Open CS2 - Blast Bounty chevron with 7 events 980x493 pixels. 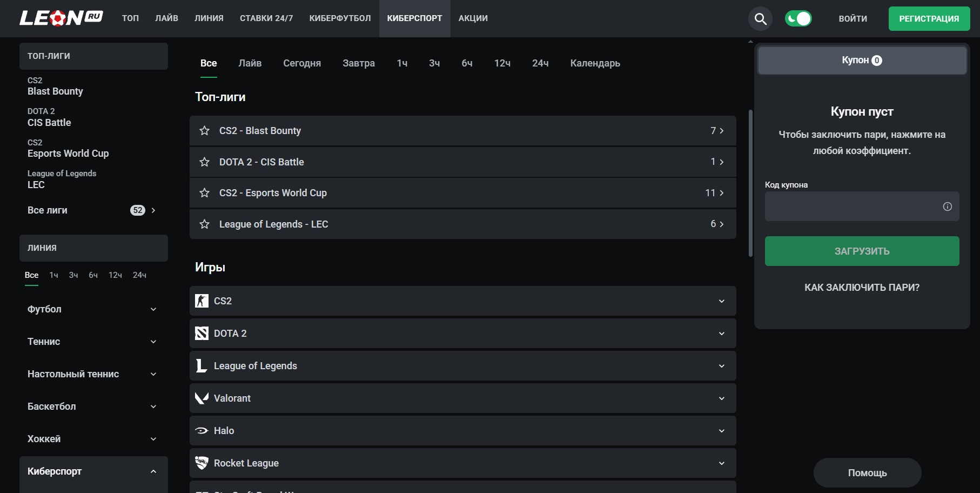pyautogui.click(x=721, y=131)
